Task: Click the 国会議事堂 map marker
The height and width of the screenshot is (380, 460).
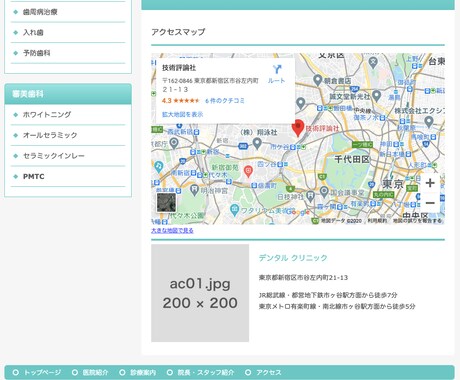Action: [x=324, y=191]
